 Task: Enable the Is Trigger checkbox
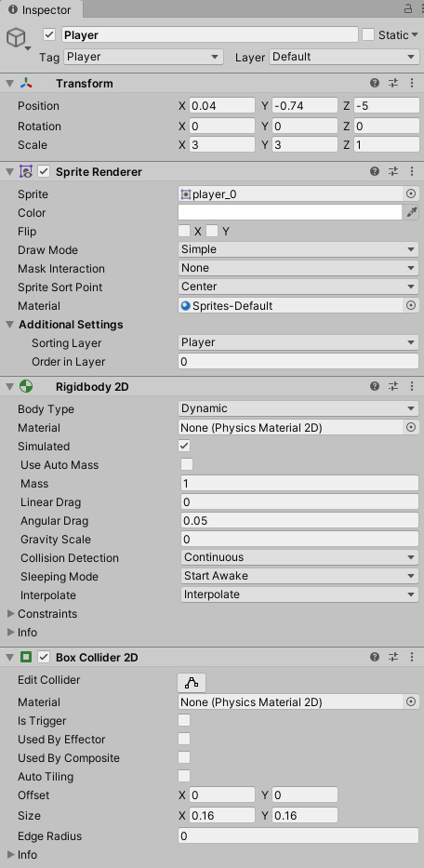point(184,720)
